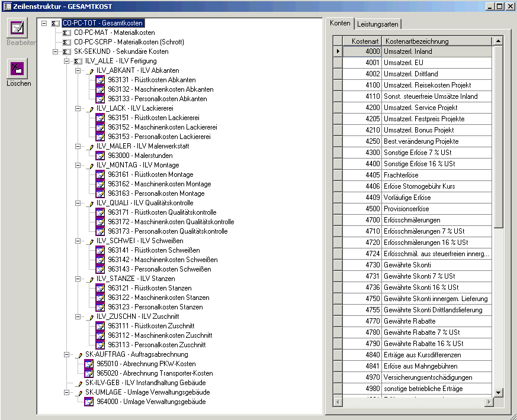Collapse the SK-AUFTRAG Auftragsabrechnung branch

[66, 355]
